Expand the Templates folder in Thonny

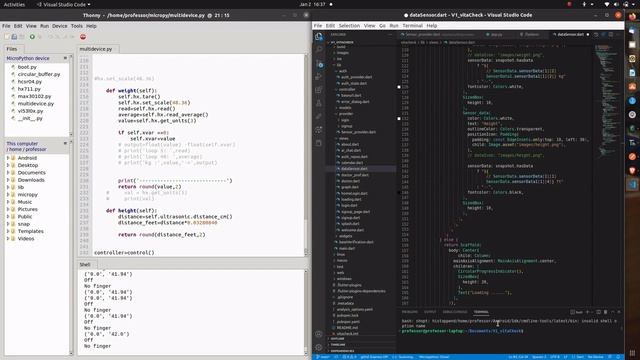pos(8,231)
